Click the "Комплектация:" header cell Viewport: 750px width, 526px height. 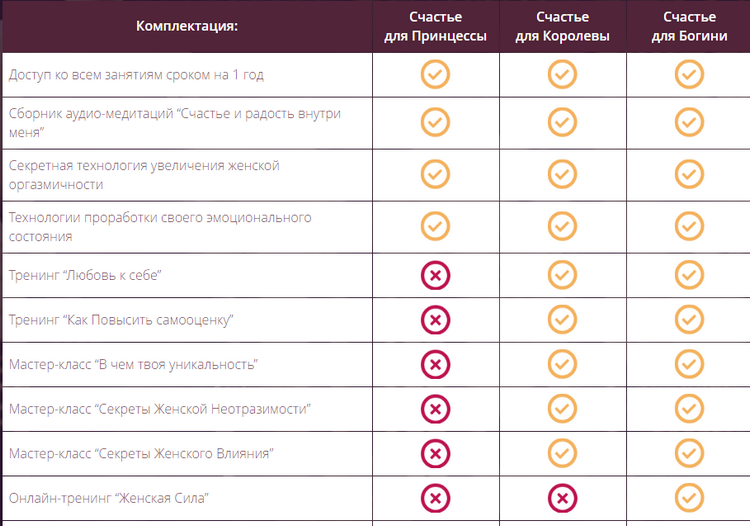[187, 26]
